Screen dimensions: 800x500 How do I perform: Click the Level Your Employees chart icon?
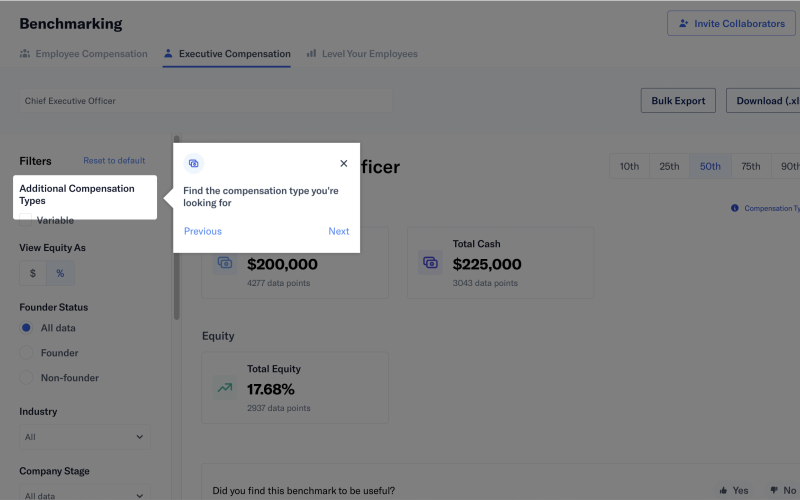pos(312,54)
